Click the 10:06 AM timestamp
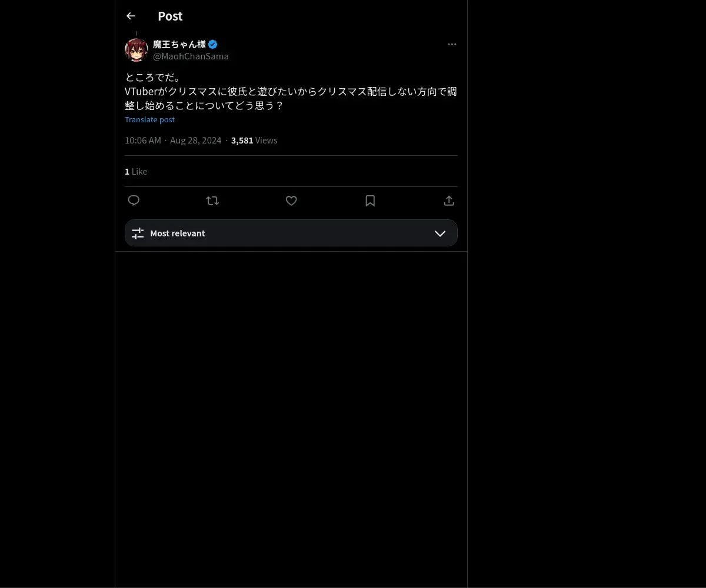 [143, 141]
